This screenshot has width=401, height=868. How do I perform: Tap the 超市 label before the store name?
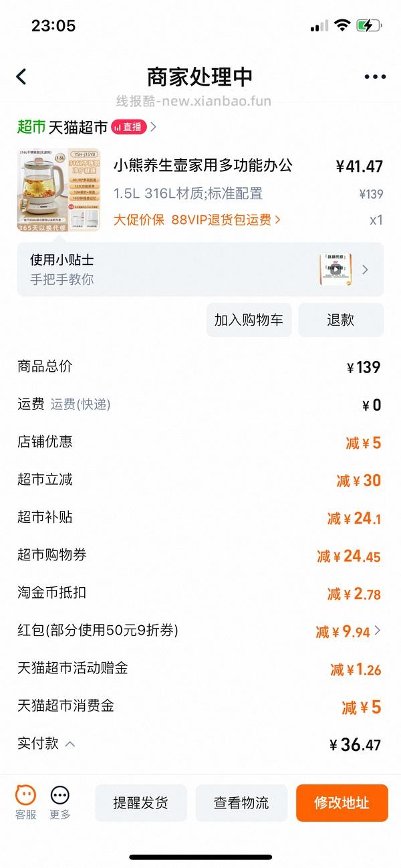[25, 126]
